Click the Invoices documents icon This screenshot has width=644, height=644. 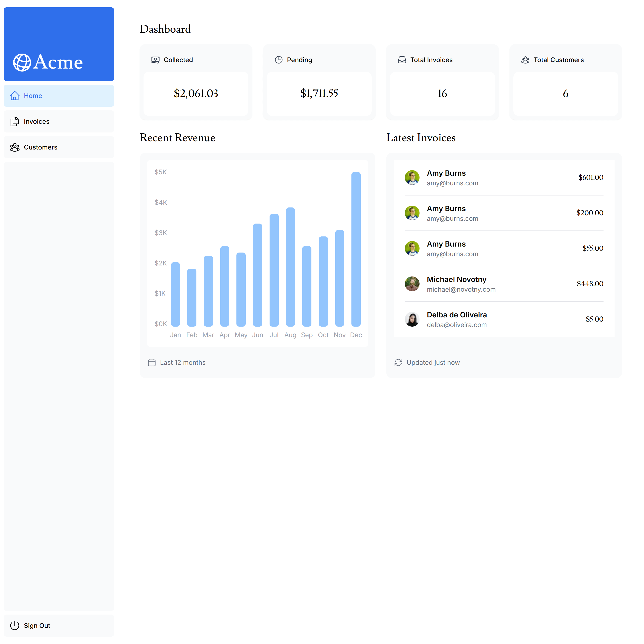tap(15, 121)
